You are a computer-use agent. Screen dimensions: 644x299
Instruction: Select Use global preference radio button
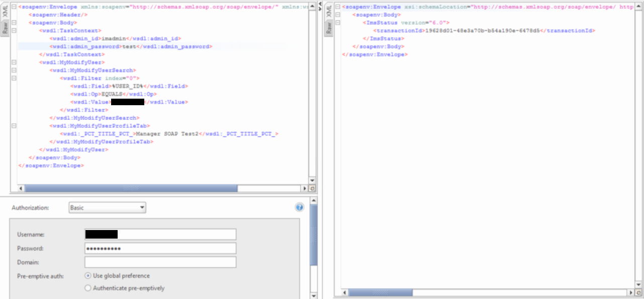[88, 276]
